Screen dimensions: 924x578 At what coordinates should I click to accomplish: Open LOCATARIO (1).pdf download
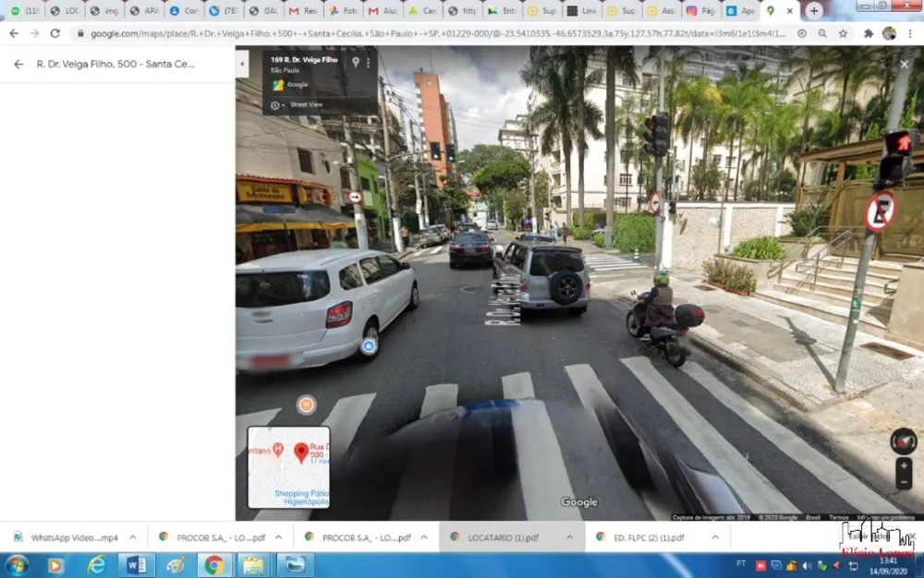click(495, 537)
